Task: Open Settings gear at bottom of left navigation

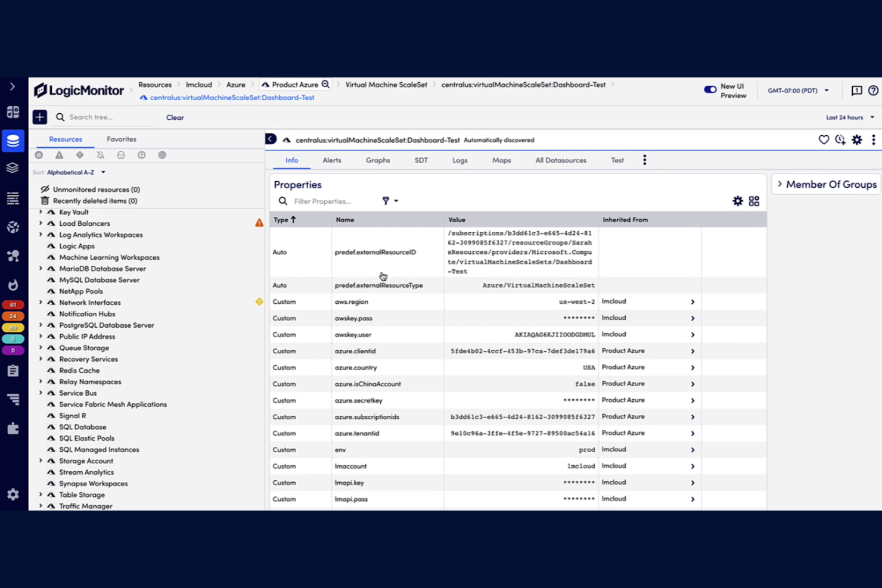Action: pos(13,494)
